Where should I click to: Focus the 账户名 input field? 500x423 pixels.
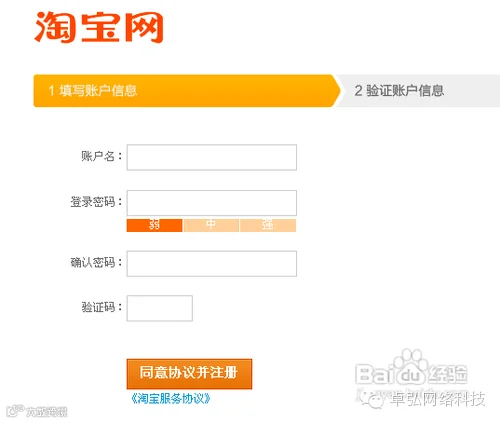pos(212,157)
